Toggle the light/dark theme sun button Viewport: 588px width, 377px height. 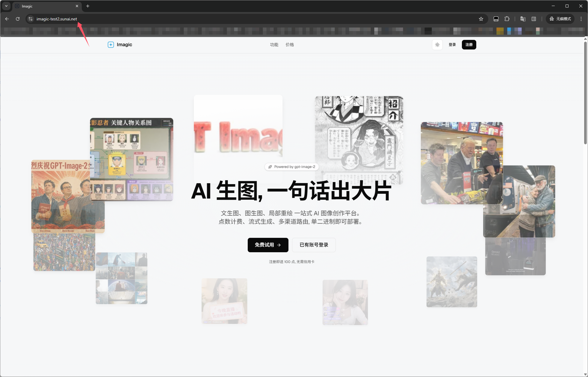click(x=437, y=45)
